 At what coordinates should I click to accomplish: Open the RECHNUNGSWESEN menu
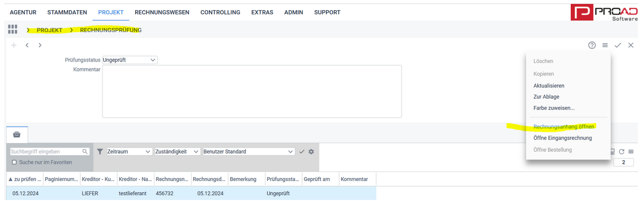162,12
